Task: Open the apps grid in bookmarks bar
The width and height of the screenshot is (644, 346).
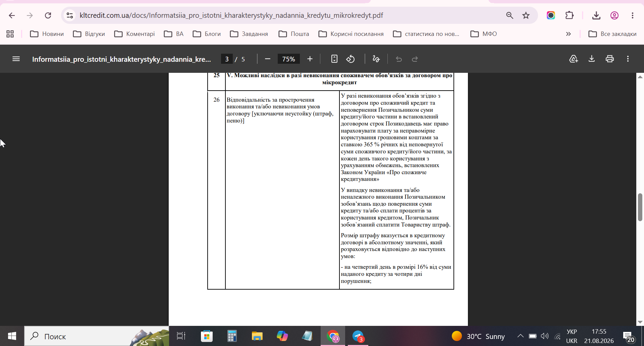Action: point(10,34)
